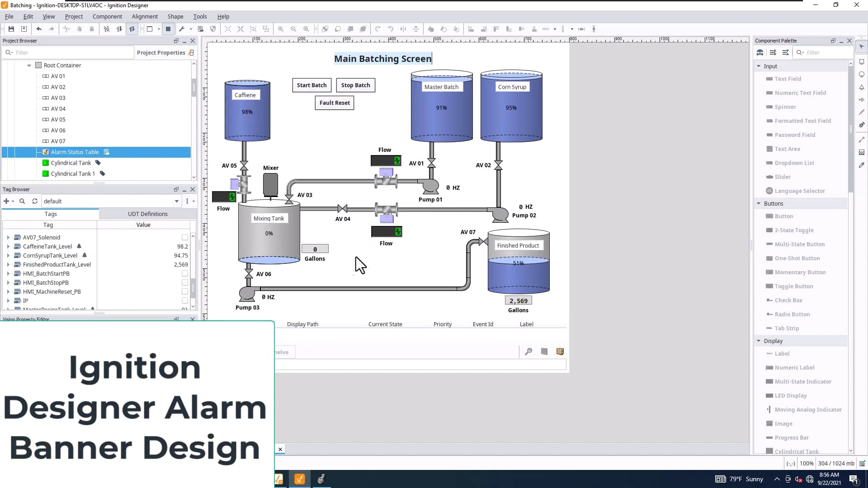Click the search magnifier icon in Tag Browser
868x488 pixels.
[22, 201]
